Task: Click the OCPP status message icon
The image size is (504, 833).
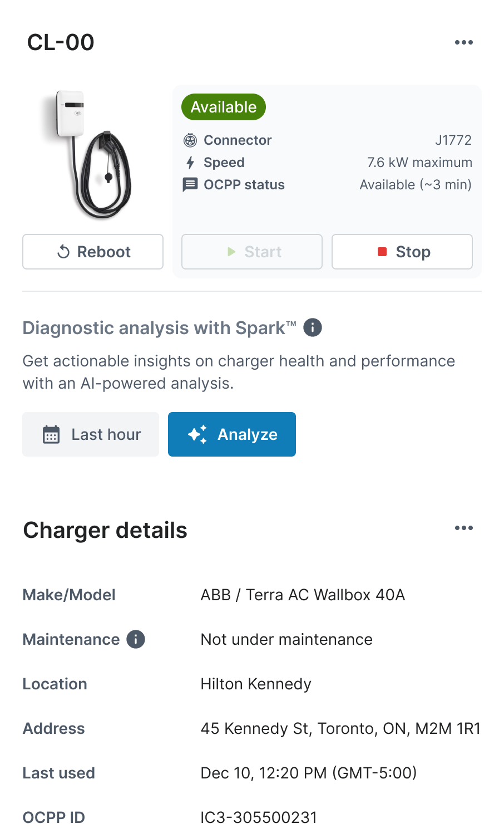Action: click(190, 185)
